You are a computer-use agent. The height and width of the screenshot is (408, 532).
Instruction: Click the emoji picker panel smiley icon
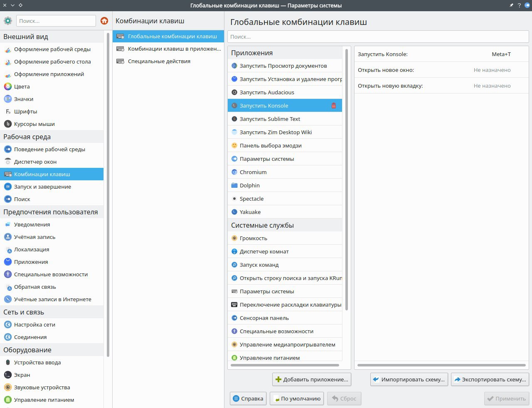234,145
